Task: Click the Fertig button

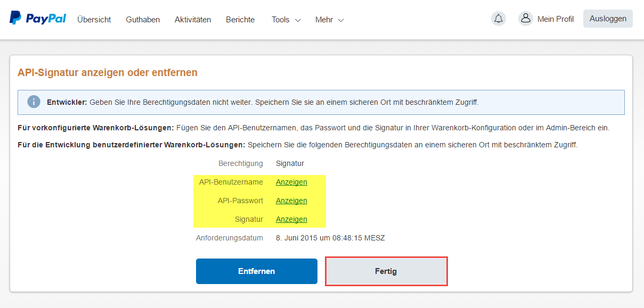Action: tap(386, 271)
